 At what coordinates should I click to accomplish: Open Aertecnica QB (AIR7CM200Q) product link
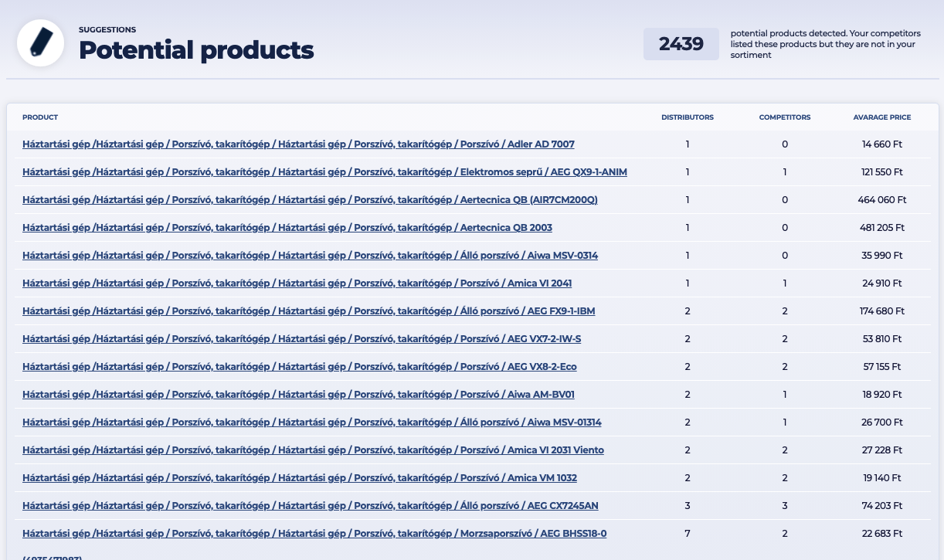tap(310, 200)
